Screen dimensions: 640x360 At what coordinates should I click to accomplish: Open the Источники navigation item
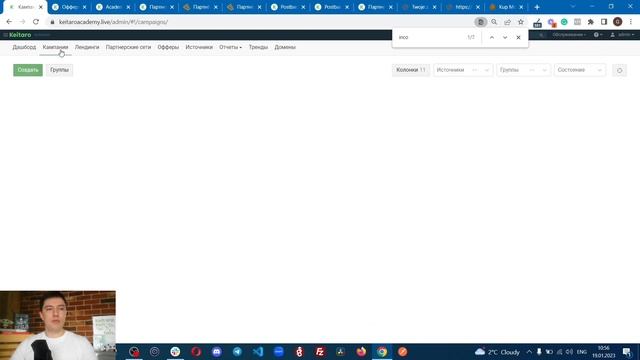pos(199,47)
